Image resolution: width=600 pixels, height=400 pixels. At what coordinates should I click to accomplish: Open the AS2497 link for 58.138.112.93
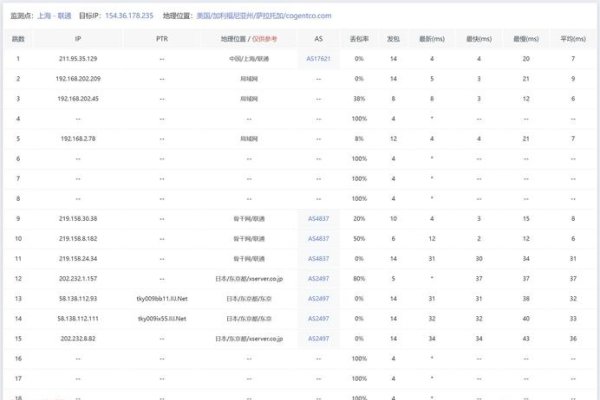pyautogui.click(x=318, y=299)
